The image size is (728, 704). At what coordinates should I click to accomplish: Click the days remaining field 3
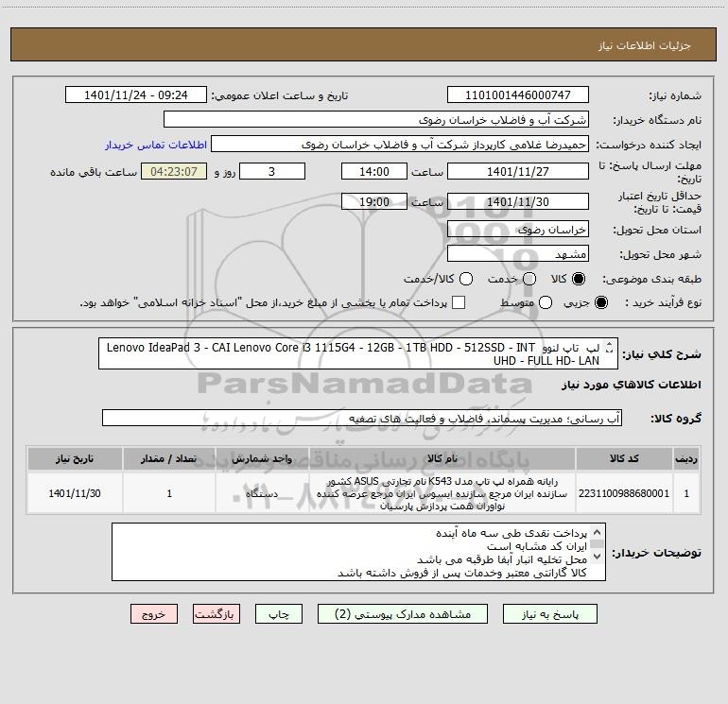pos(272,171)
